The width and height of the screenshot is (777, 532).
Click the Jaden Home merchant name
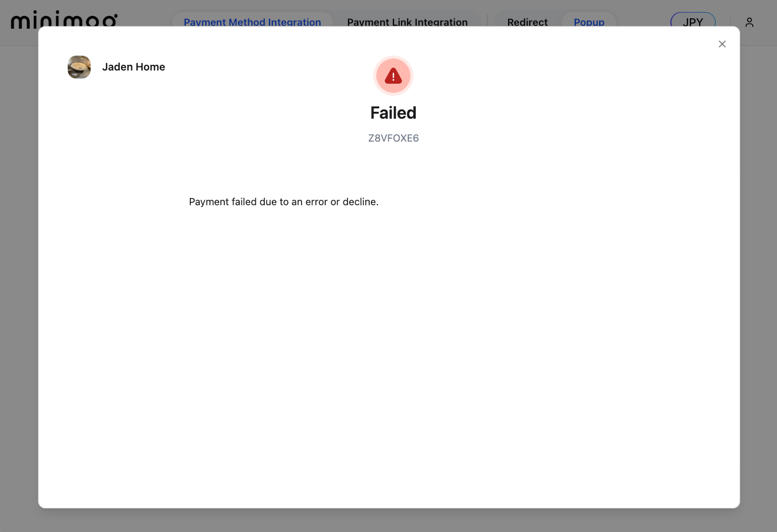134,67
